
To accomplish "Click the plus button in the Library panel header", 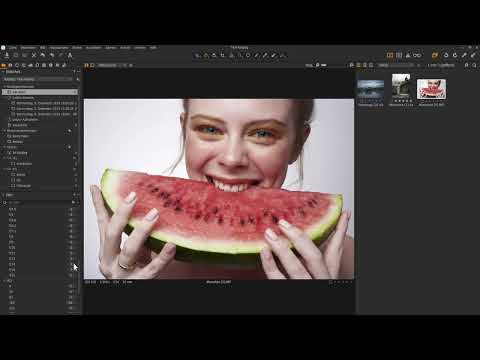I will tap(74, 72).
